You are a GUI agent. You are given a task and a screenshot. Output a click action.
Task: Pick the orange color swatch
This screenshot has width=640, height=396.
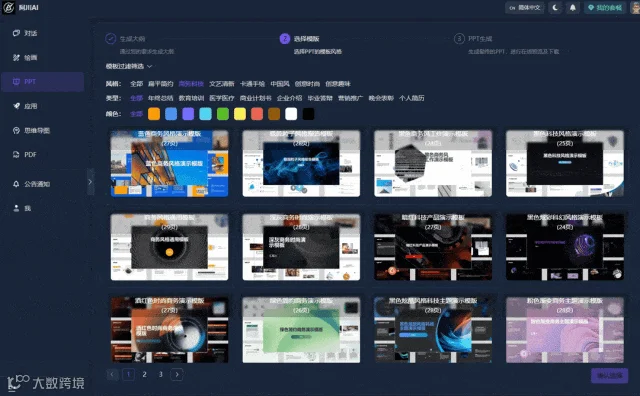coord(154,114)
